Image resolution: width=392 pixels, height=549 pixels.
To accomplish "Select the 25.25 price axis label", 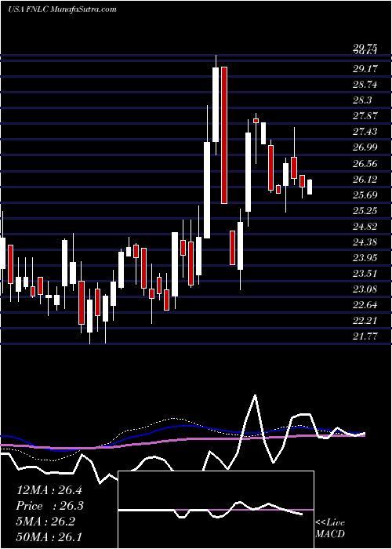I will pyautogui.click(x=365, y=211).
